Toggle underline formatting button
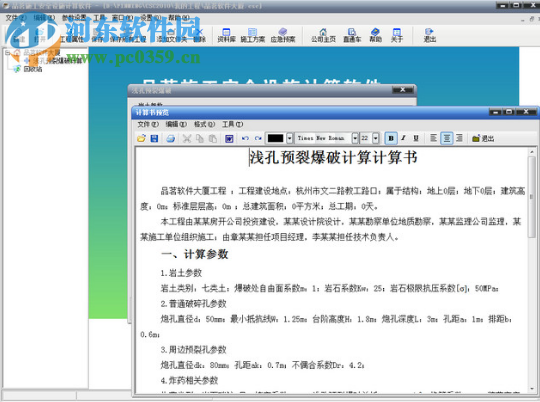Viewport: 540px width, 402px height. point(416,138)
